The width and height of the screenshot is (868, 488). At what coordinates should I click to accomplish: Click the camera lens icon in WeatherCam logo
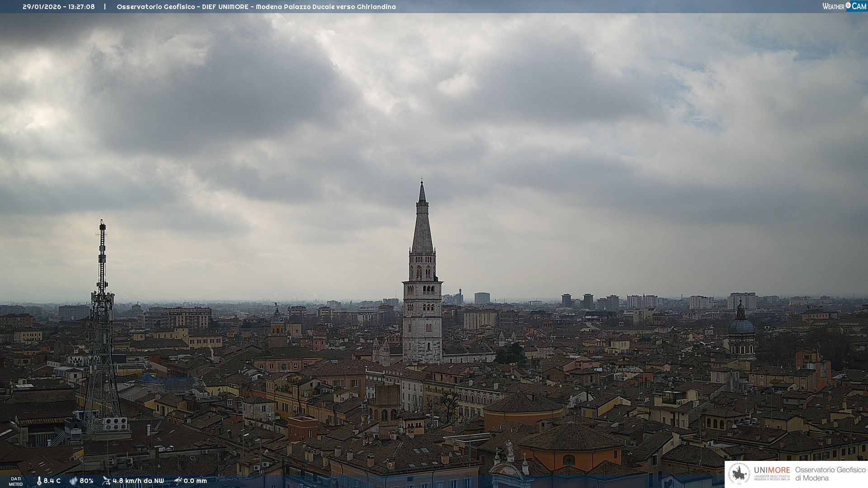coord(848,5)
